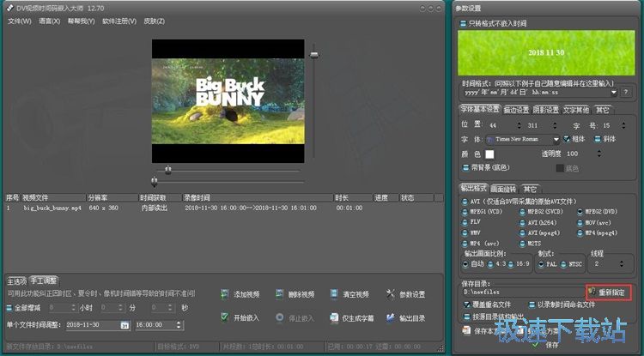The image size is (644, 356).
Task: Open the Output Directory (输出目录) button
Action: pyautogui.click(x=405, y=318)
